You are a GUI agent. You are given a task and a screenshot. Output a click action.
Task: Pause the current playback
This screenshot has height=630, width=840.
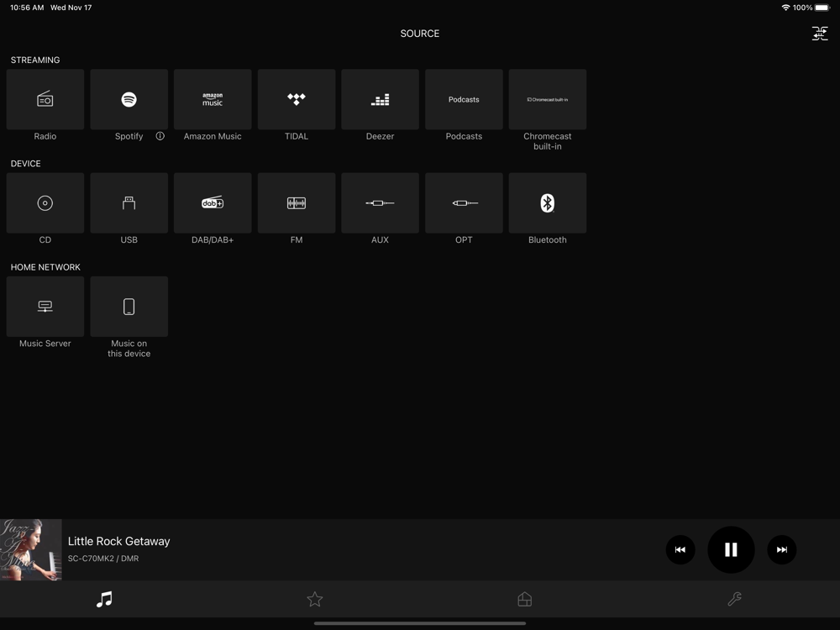tap(731, 549)
